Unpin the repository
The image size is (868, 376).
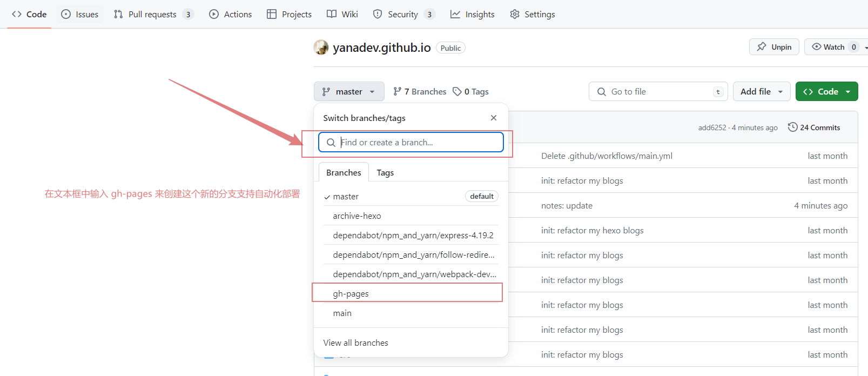(x=774, y=47)
